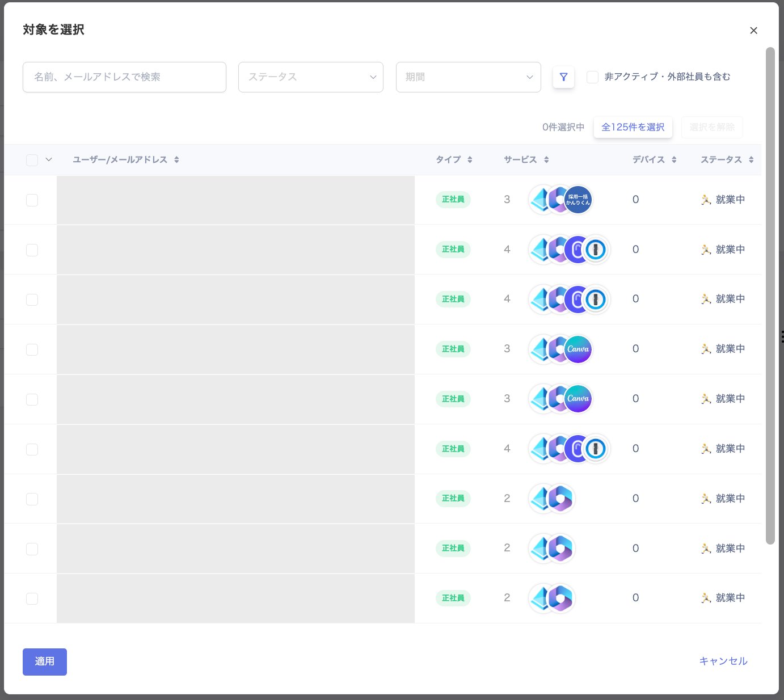Sort by サービス column arrows
This screenshot has height=700, width=784.
click(x=546, y=160)
